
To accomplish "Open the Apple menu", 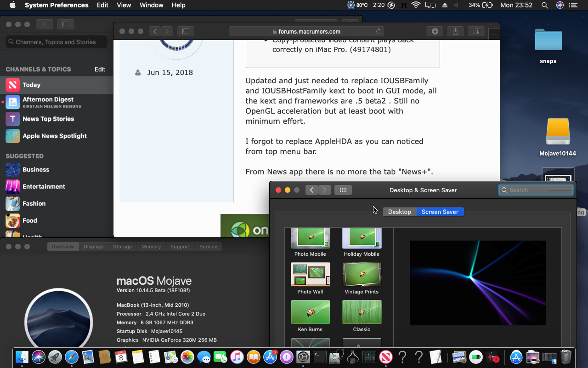I will click(x=12, y=5).
